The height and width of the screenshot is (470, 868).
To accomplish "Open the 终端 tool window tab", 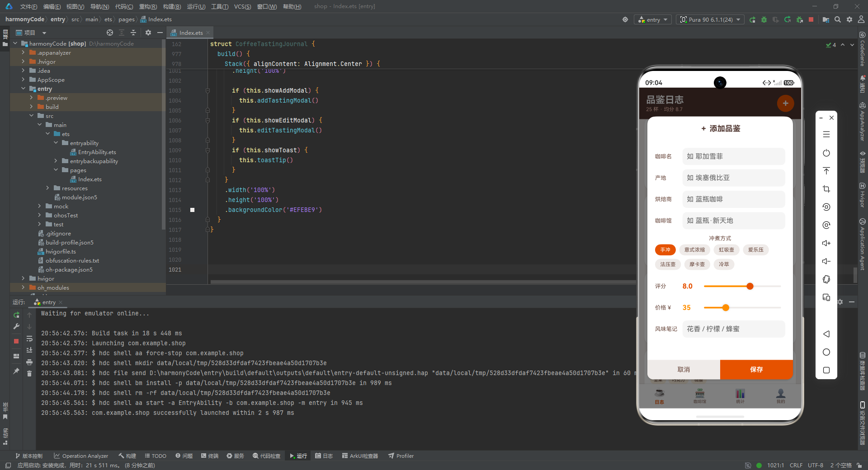I will pyautogui.click(x=210, y=456).
